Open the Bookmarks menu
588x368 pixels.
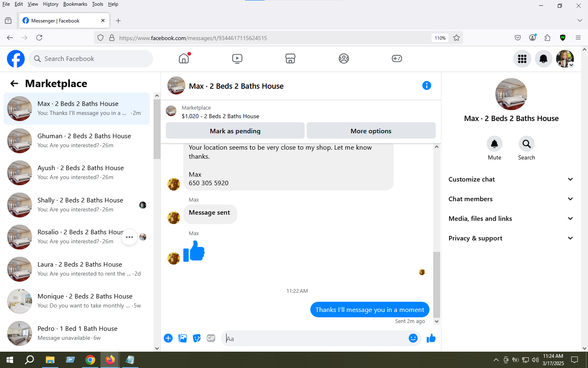(x=75, y=4)
